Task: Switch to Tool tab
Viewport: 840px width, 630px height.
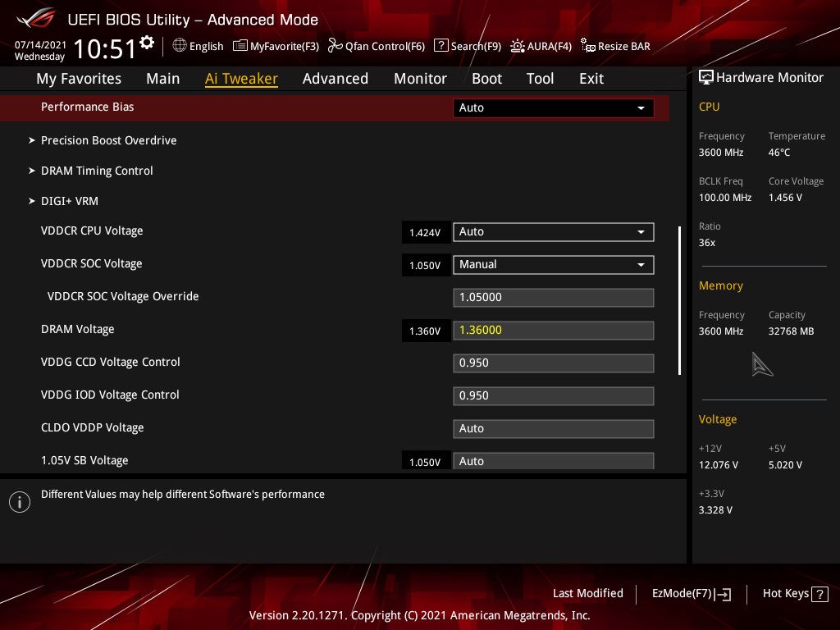Action: (540, 79)
